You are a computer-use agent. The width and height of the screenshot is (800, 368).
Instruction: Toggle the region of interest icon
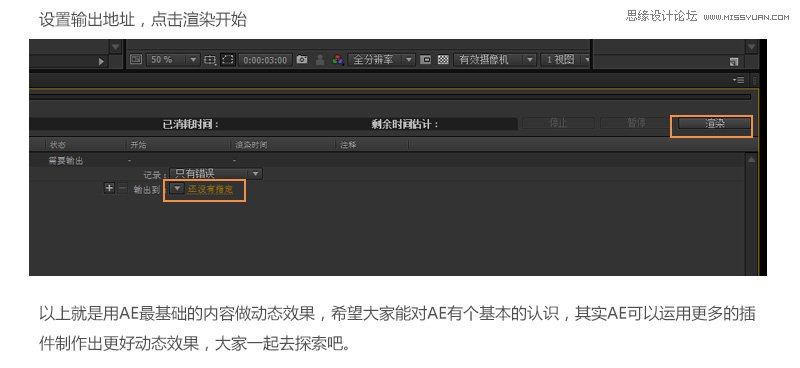point(425,60)
